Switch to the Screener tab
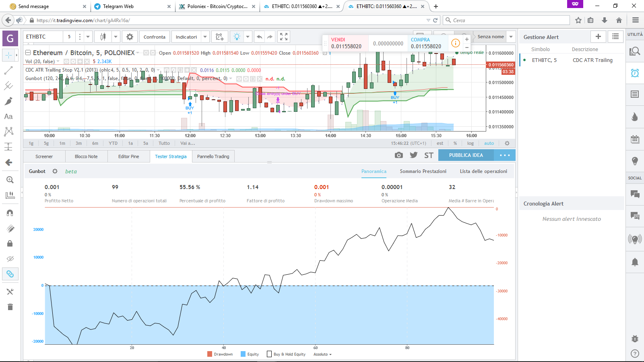This screenshot has height=362, width=644. pyautogui.click(x=44, y=156)
